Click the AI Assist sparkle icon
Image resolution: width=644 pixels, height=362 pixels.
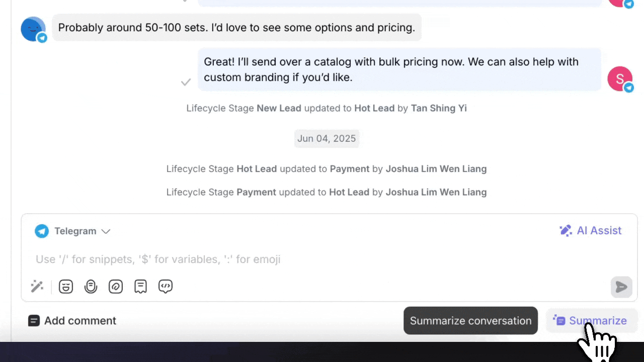click(566, 230)
